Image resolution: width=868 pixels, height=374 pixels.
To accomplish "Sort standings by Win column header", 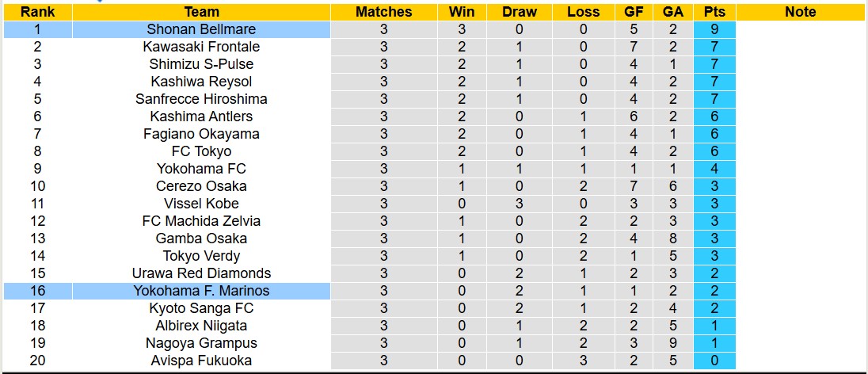I will [x=462, y=12].
